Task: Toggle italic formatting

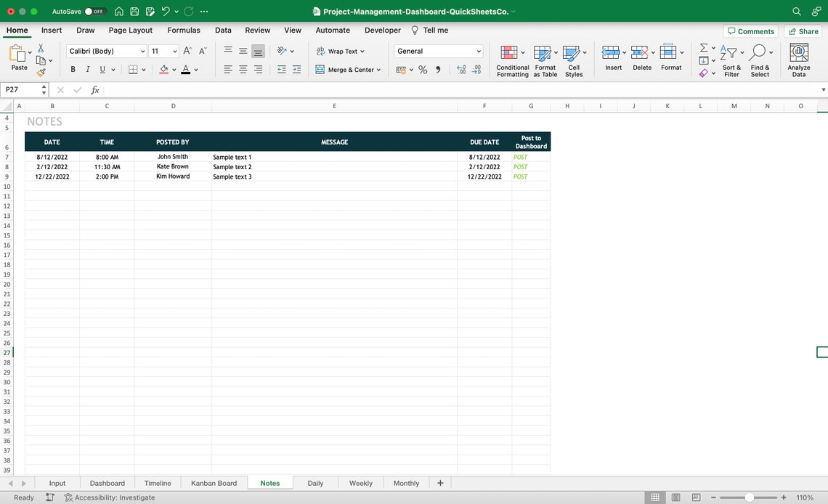Action: 87,69
